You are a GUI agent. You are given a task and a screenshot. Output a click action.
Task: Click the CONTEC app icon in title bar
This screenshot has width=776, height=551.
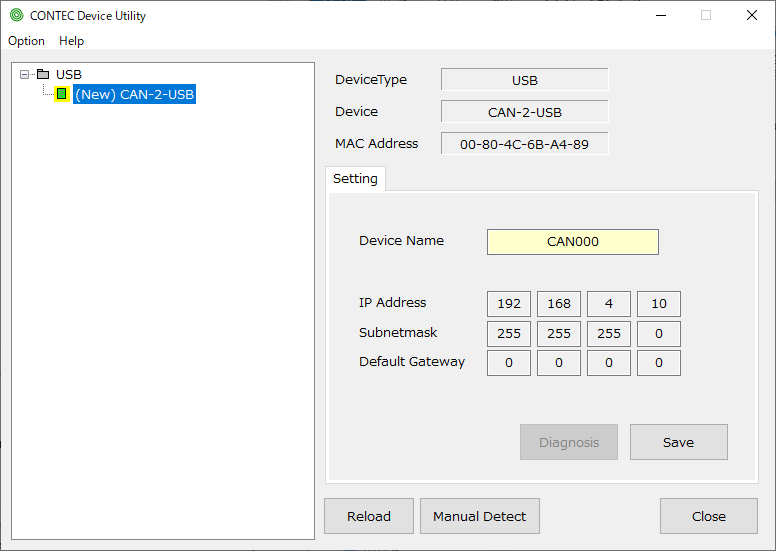tap(16, 15)
